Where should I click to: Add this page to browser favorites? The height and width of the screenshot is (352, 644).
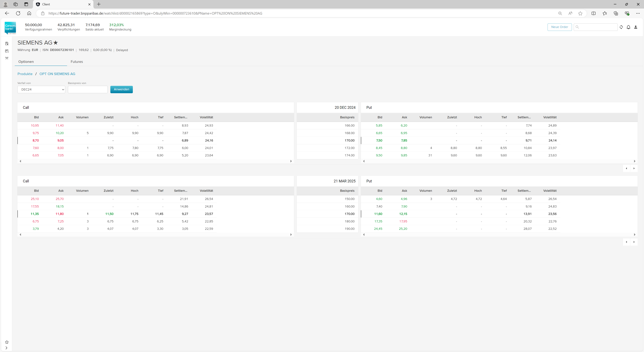pyautogui.click(x=580, y=13)
